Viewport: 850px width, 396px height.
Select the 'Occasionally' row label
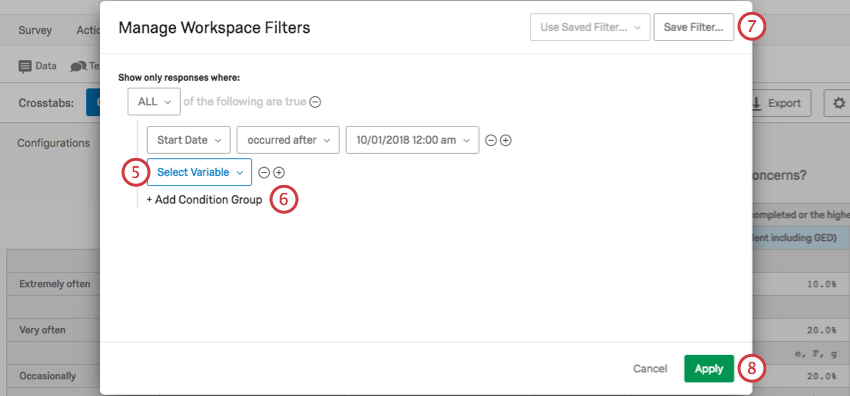click(47, 376)
